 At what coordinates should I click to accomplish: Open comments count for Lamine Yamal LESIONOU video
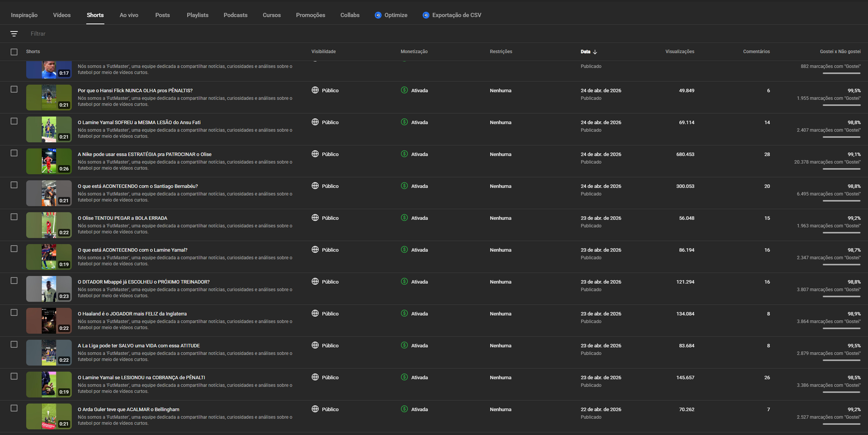[x=767, y=378]
